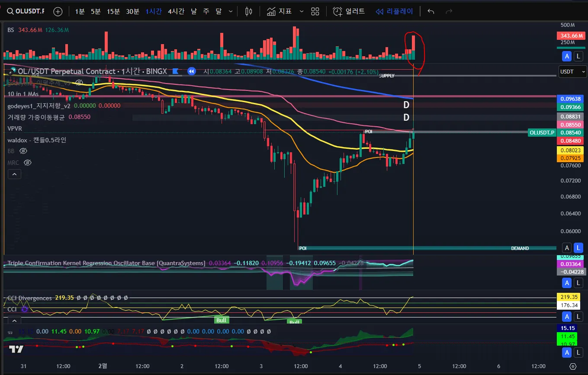Toggle auto scale A in the BS volume pane
588x375 pixels.
click(566, 56)
